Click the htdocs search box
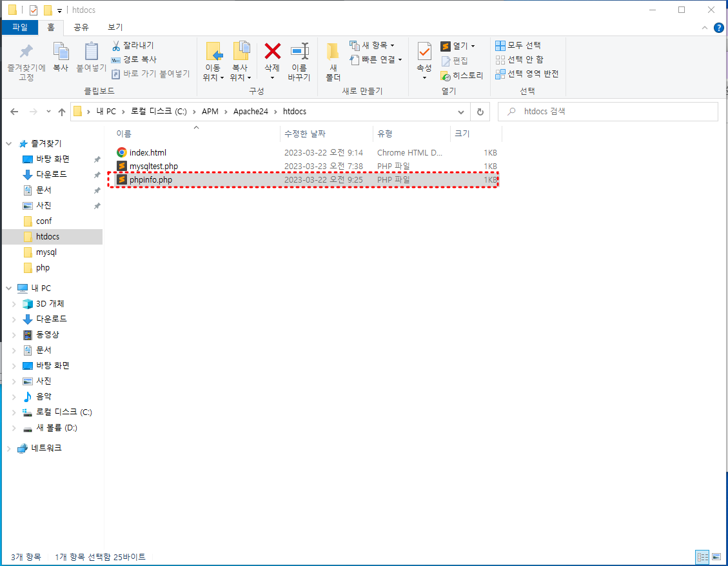The image size is (728, 566). click(x=608, y=112)
